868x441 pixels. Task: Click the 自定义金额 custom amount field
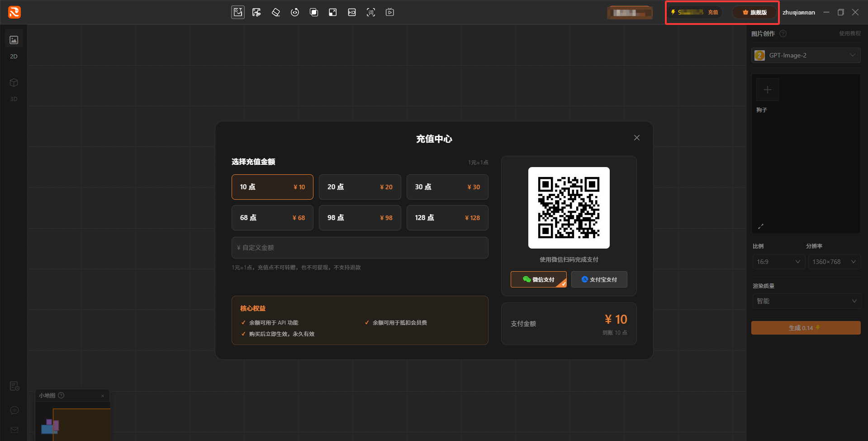coord(360,248)
